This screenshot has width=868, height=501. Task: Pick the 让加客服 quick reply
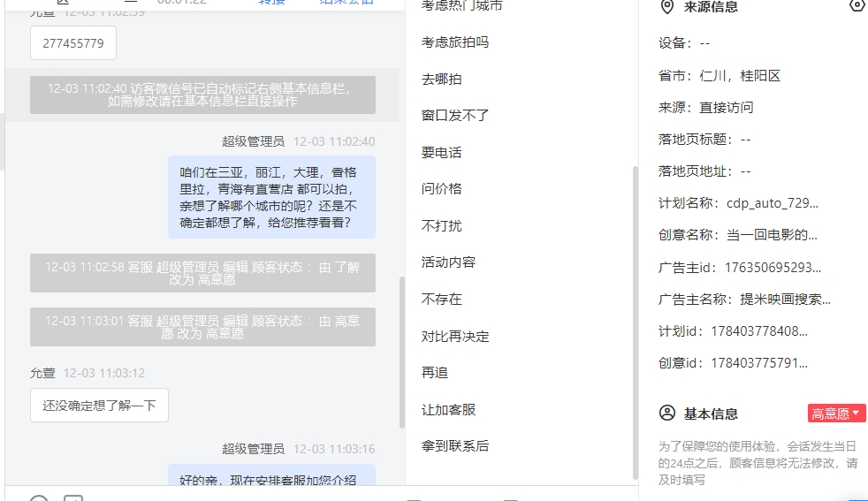[448, 410]
